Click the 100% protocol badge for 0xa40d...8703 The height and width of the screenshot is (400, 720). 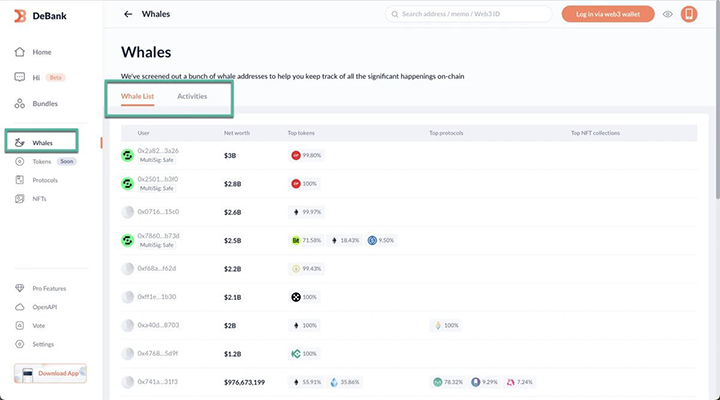[446, 325]
